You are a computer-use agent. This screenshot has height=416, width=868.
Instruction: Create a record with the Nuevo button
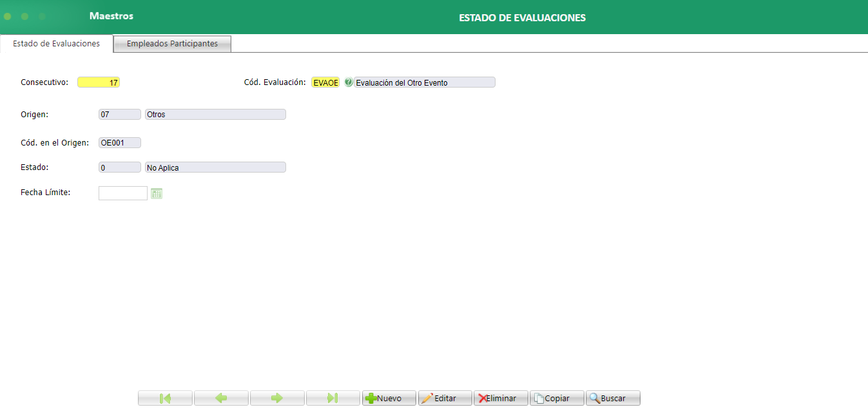point(389,397)
